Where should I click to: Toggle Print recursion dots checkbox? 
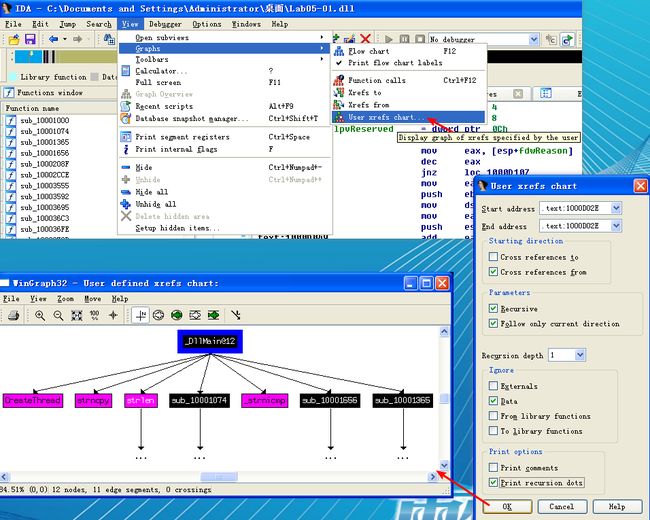pyautogui.click(x=493, y=483)
